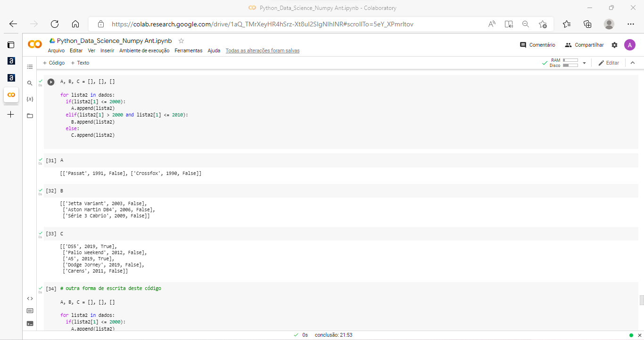Select cell [32] containing B
This screenshot has height=340, width=644.
tap(341, 191)
